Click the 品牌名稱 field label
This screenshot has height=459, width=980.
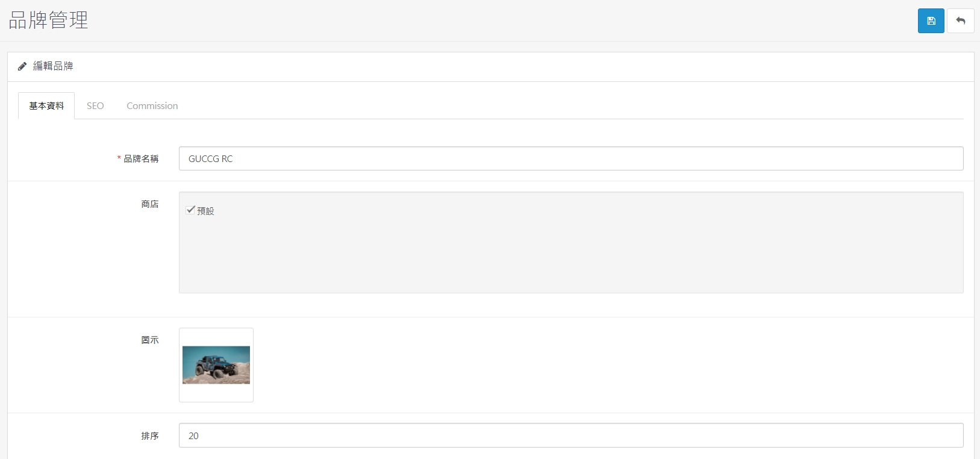[141, 158]
